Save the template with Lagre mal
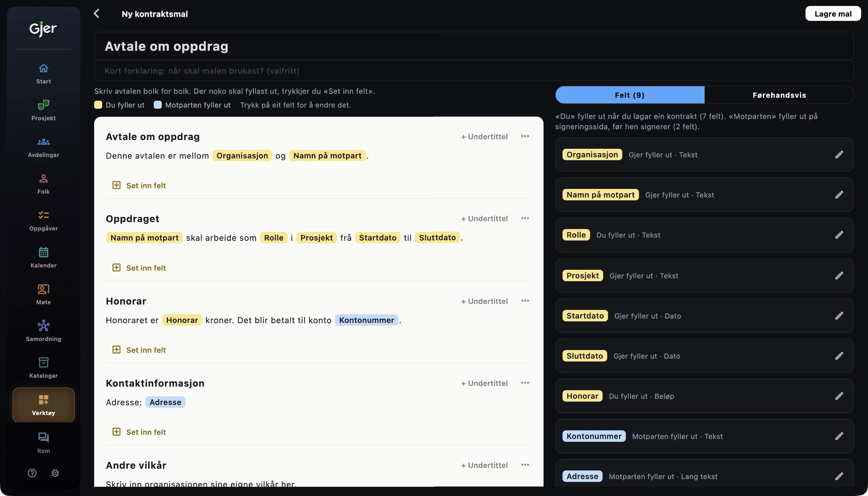The height and width of the screenshot is (496, 868). pyautogui.click(x=833, y=14)
